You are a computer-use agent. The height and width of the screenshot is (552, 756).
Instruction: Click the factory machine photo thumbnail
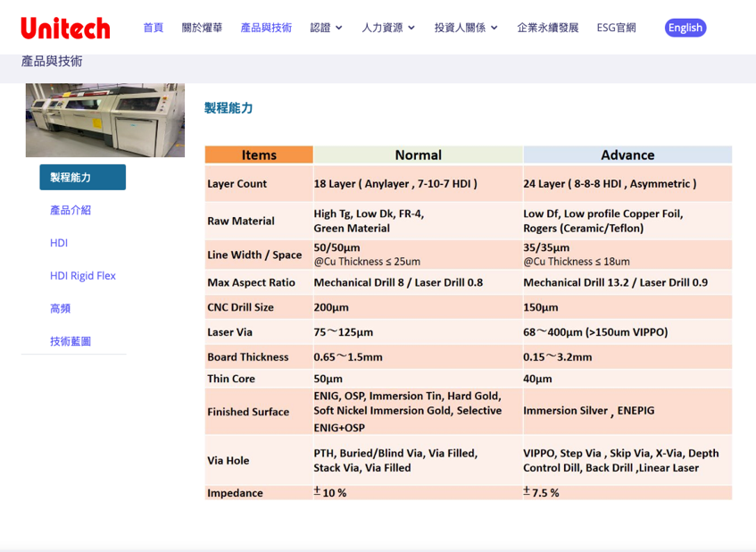point(105,121)
